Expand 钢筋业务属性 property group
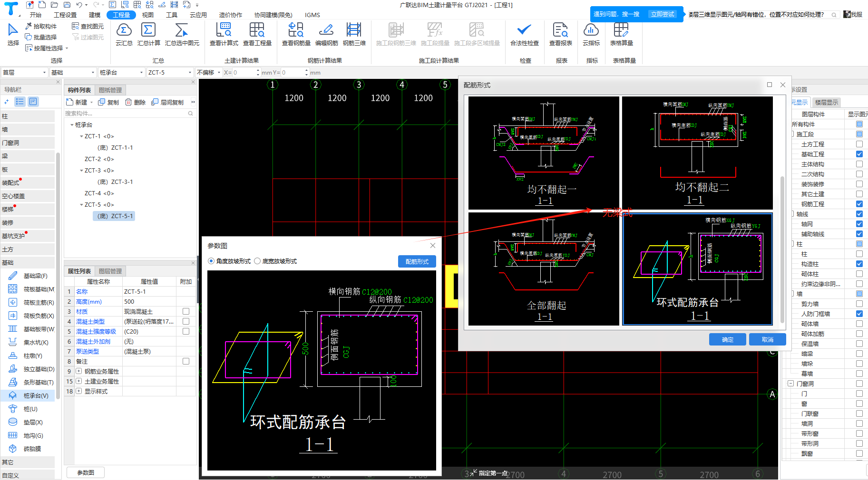This screenshot has width=868, height=480. pyautogui.click(x=79, y=371)
